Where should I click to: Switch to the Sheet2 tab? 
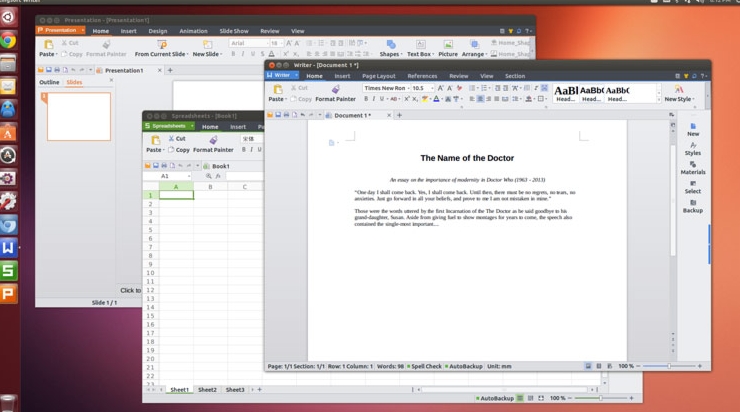[207, 390]
